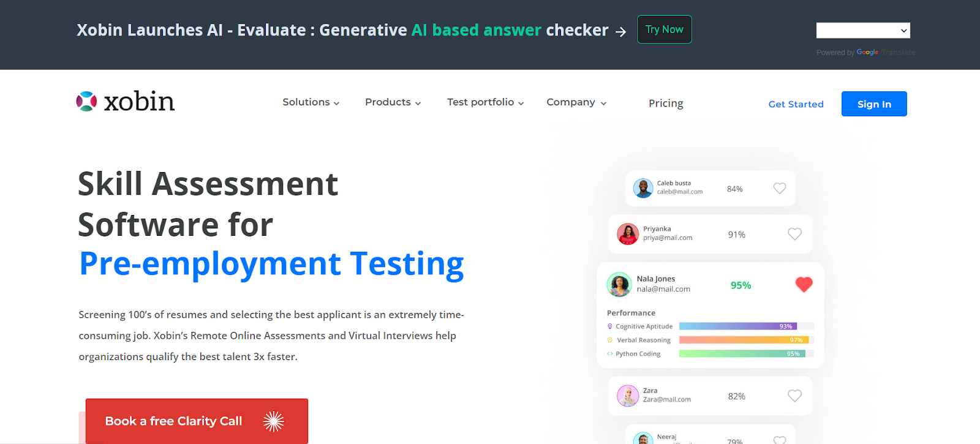Click the Verbal Reasoning progress bar
The height and width of the screenshot is (444, 980).
[747, 340]
